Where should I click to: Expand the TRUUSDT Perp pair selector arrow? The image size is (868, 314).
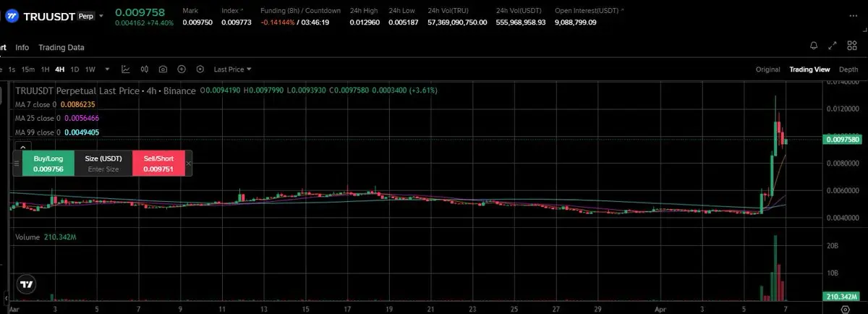102,15
